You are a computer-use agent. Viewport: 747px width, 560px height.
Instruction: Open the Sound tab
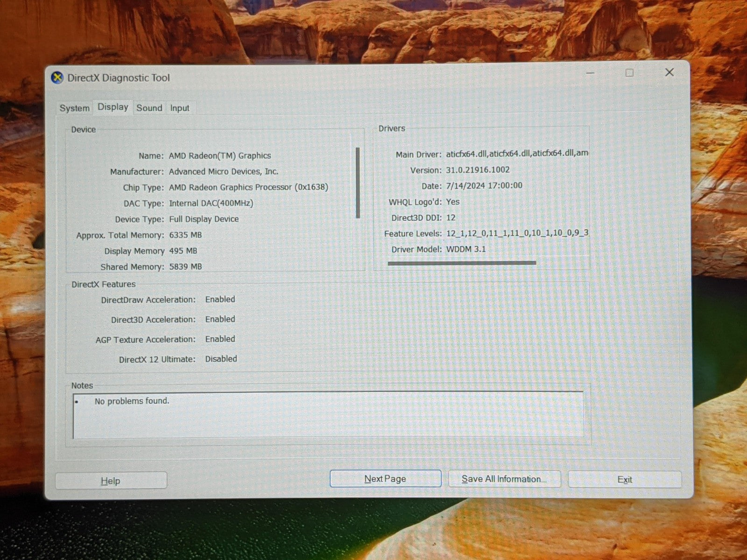click(149, 108)
